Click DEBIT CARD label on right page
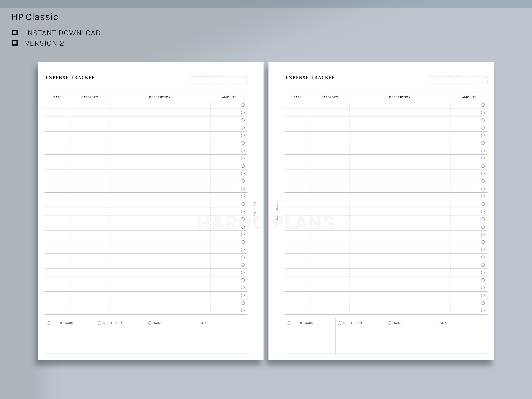This screenshot has height=399, width=532. (x=353, y=323)
